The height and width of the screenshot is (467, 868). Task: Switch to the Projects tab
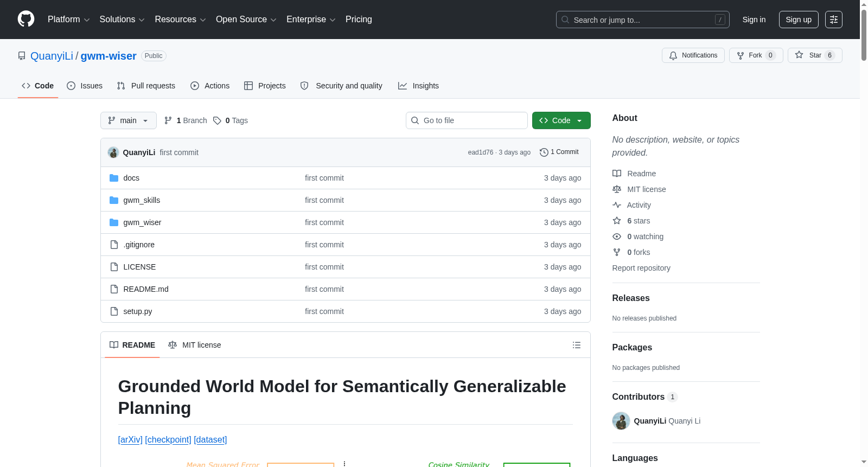tap(265, 86)
